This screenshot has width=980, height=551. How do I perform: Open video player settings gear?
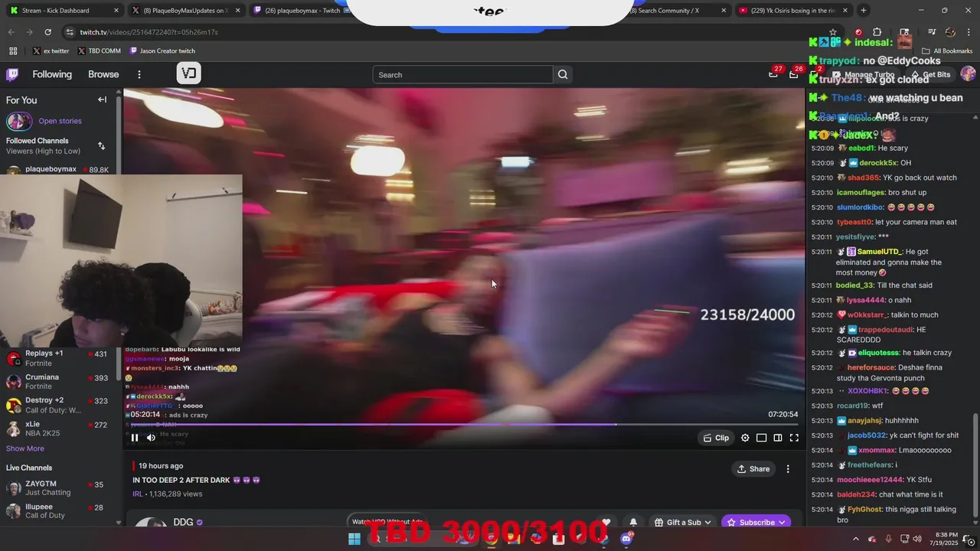tap(745, 438)
